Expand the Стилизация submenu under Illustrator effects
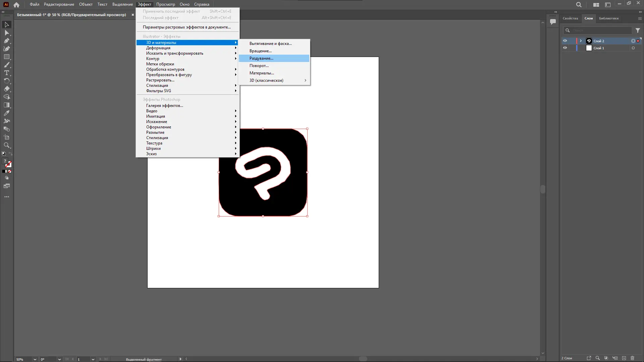This screenshot has width=644, height=362. pyautogui.click(x=188, y=85)
